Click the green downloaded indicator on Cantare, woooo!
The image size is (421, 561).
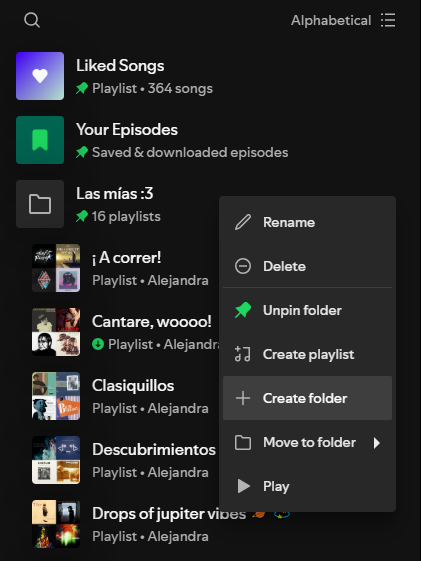pyautogui.click(x=98, y=344)
